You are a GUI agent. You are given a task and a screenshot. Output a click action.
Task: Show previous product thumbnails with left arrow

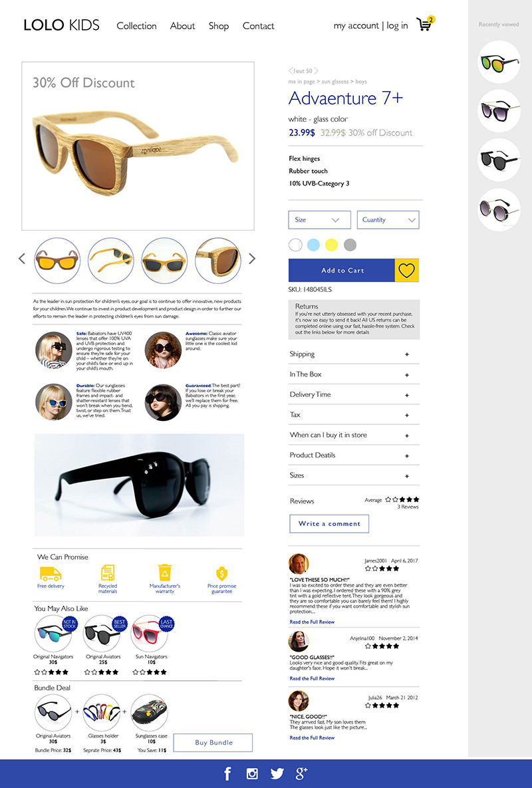[21, 259]
